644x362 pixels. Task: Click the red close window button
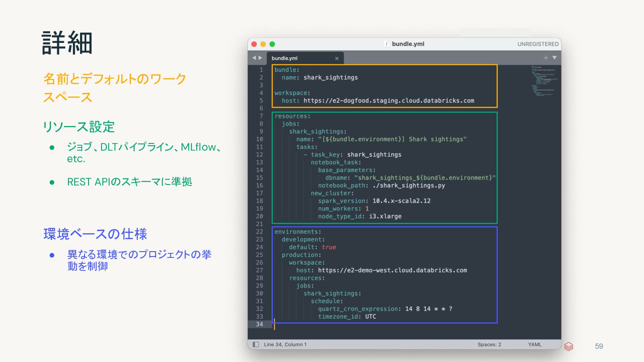(254, 44)
